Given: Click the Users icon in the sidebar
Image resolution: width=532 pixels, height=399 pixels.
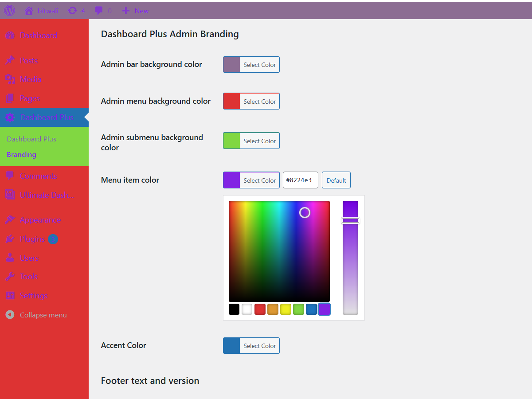Looking at the screenshot, I should click(x=10, y=258).
